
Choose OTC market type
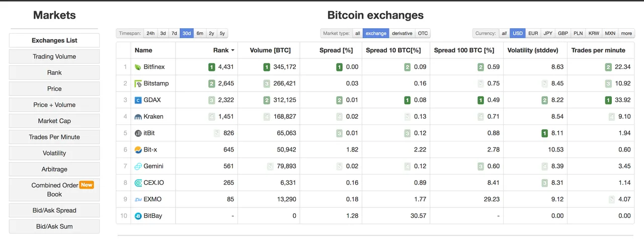tap(423, 33)
